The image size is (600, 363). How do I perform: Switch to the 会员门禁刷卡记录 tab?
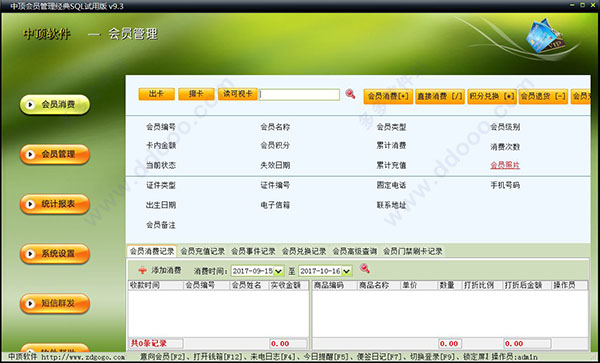pyautogui.click(x=413, y=251)
